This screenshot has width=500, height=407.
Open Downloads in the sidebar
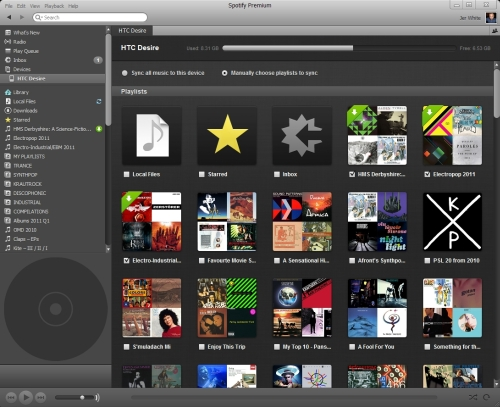pyautogui.click(x=25, y=111)
